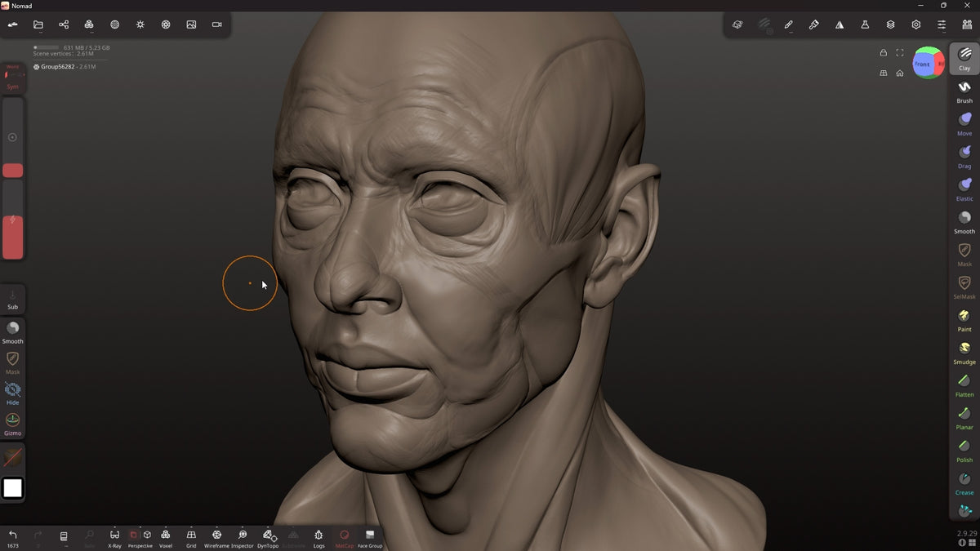Toggle the Sym symmetry button
This screenshot has height=551, width=980.
tap(12, 77)
